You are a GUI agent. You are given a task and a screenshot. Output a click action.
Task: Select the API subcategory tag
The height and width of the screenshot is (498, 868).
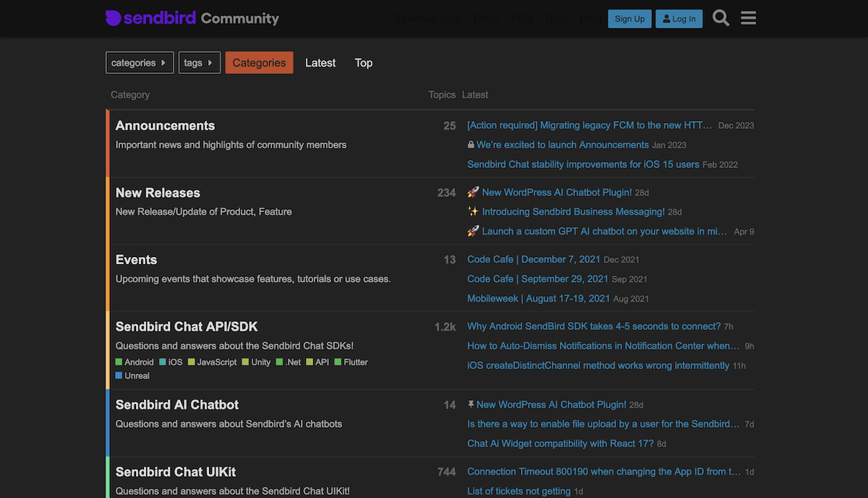coord(318,362)
